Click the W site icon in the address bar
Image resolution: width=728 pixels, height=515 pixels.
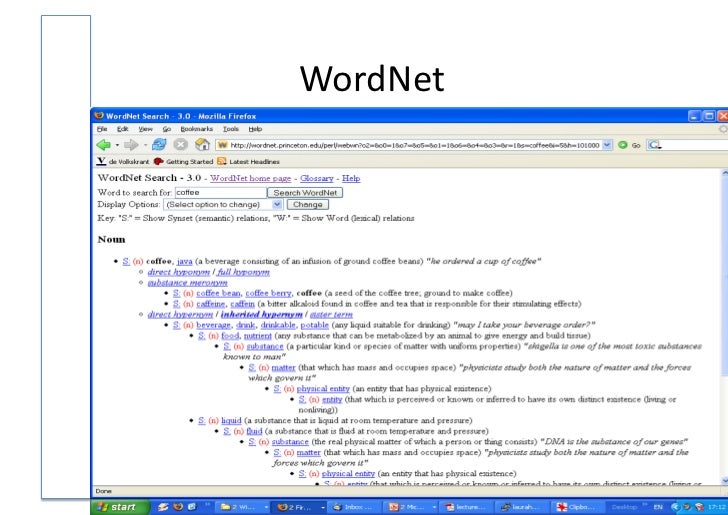pos(223,145)
